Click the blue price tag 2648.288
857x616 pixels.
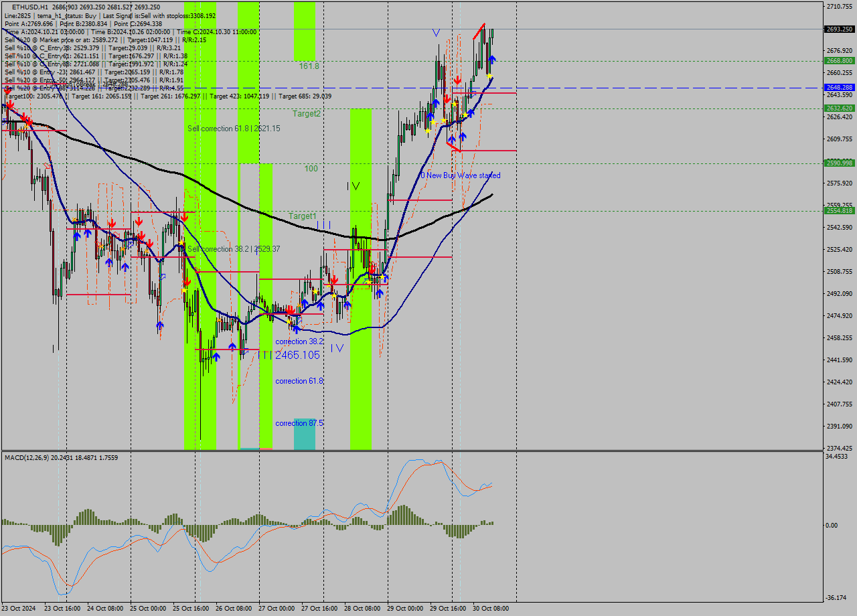tap(840, 88)
